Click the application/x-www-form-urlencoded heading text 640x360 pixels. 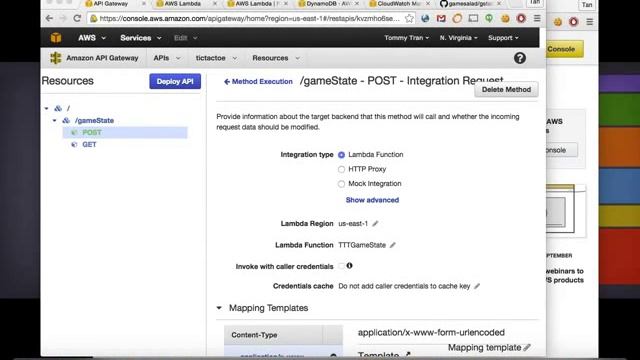431,333
